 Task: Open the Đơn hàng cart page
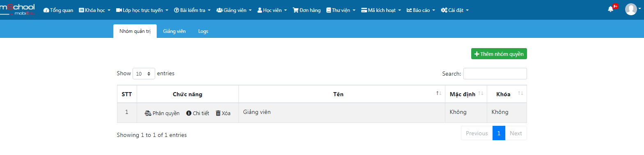(x=307, y=10)
